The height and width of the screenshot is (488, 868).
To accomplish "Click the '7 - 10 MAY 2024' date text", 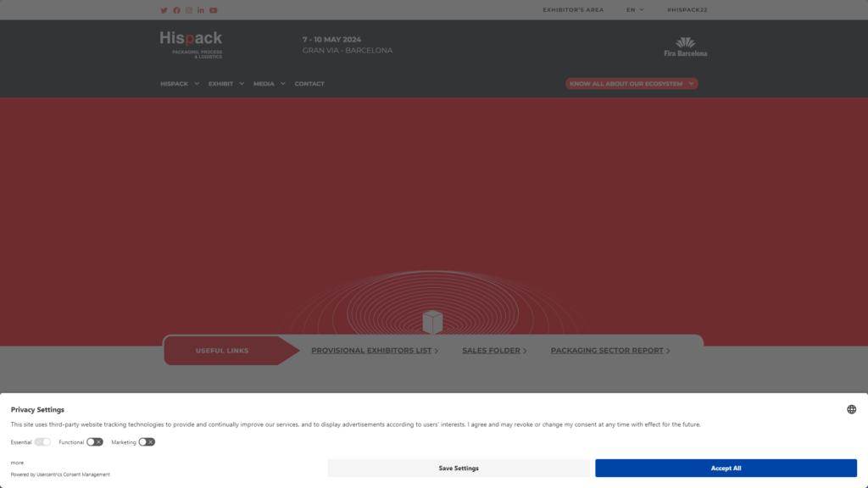I will pos(331,39).
